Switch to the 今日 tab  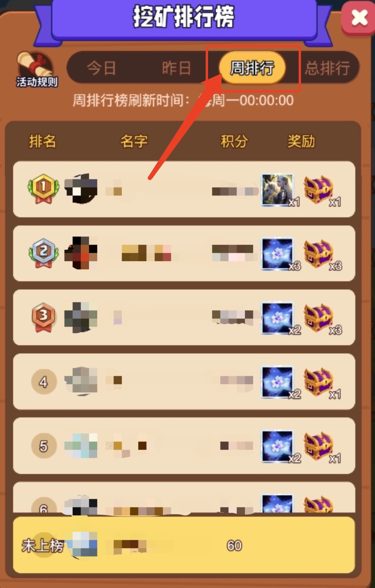click(x=101, y=68)
